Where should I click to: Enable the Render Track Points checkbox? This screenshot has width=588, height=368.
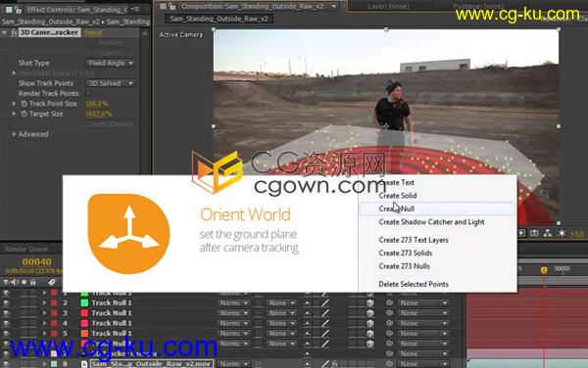click(88, 93)
